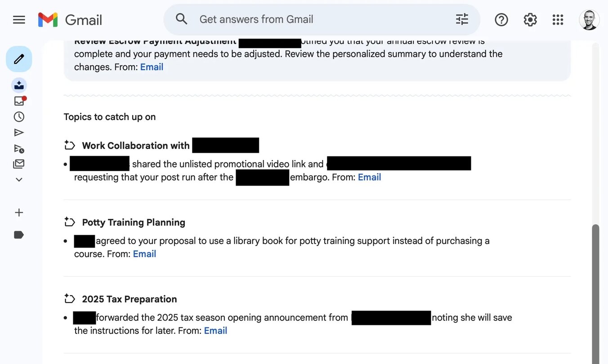
Task: Open the Help question mark icon
Action: (501, 20)
